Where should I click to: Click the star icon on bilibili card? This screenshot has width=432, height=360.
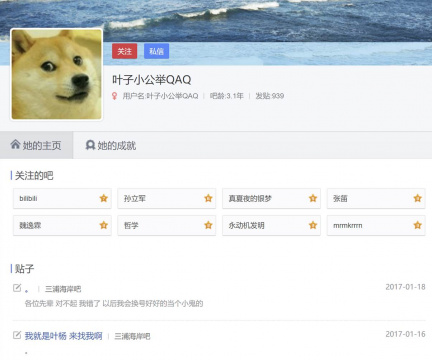(104, 198)
